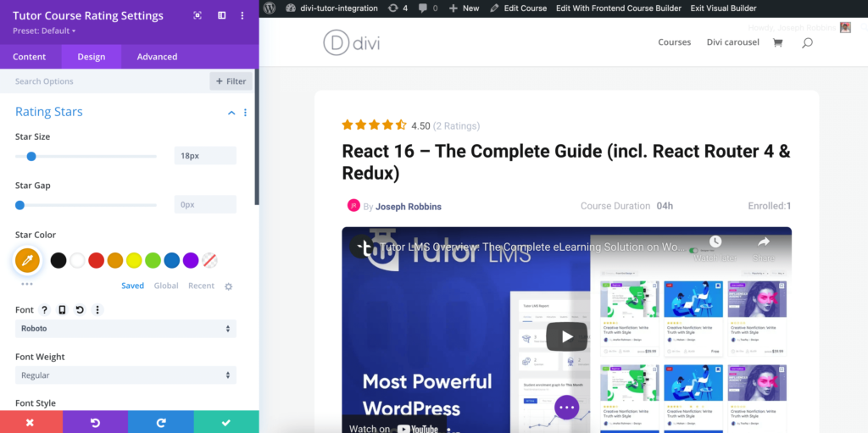Screen dimensions: 868x433
Task: Select the purple color swatch
Action: click(x=191, y=260)
